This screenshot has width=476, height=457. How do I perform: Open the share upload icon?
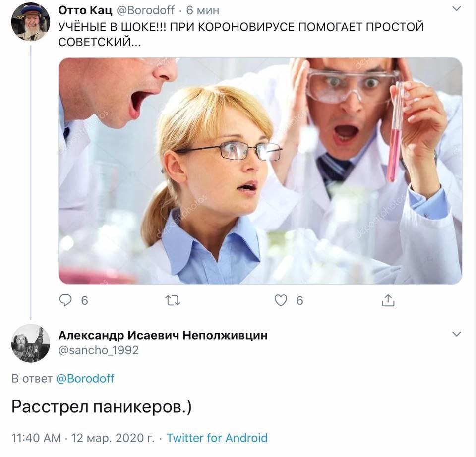pos(388,300)
